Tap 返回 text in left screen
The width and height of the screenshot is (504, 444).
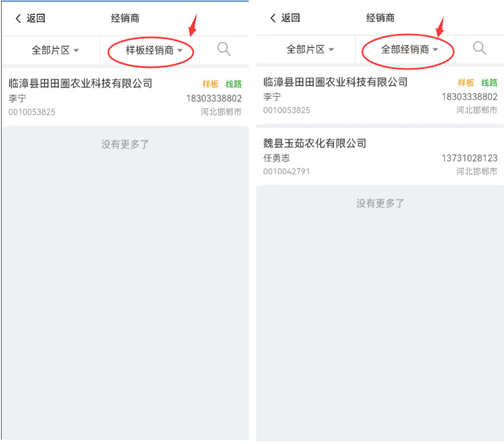[x=36, y=18]
